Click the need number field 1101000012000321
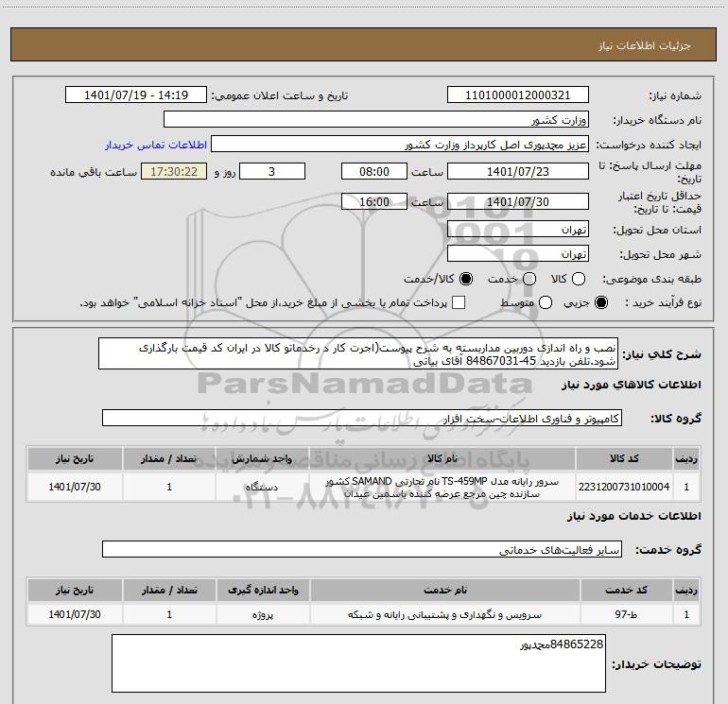This screenshot has height=704, width=728. pos(518,94)
